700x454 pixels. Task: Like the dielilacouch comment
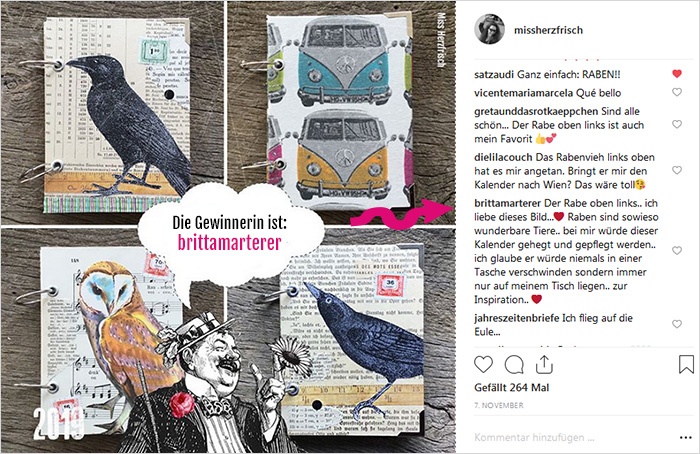pyautogui.click(x=677, y=170)
